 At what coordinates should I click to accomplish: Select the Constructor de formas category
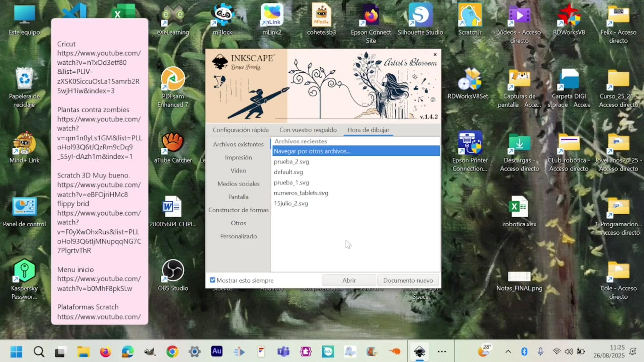tap(238, 210)
